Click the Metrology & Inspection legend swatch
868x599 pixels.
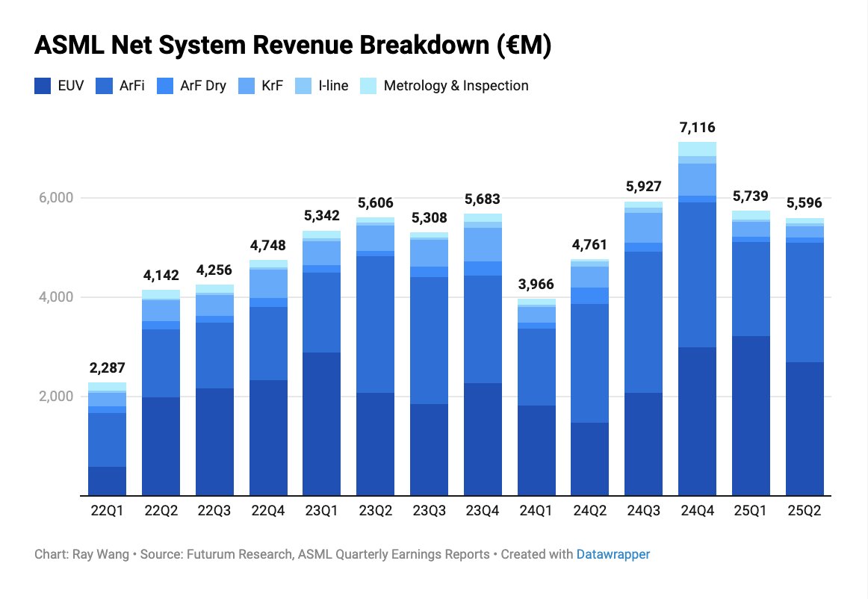coord(368,86)
